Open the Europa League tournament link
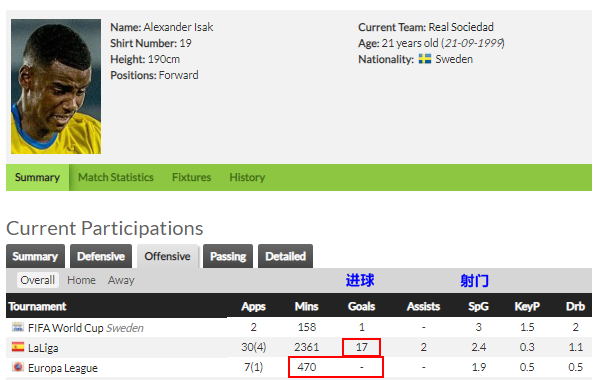Screen dimensions: 600x380 click(63, 368)
